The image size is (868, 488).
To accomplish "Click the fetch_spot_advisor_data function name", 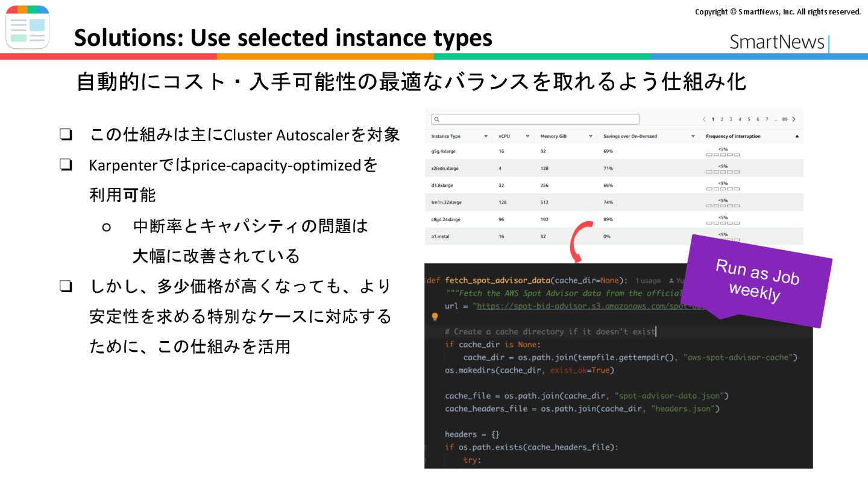I will pyautogui.click(x=498, y=281).
